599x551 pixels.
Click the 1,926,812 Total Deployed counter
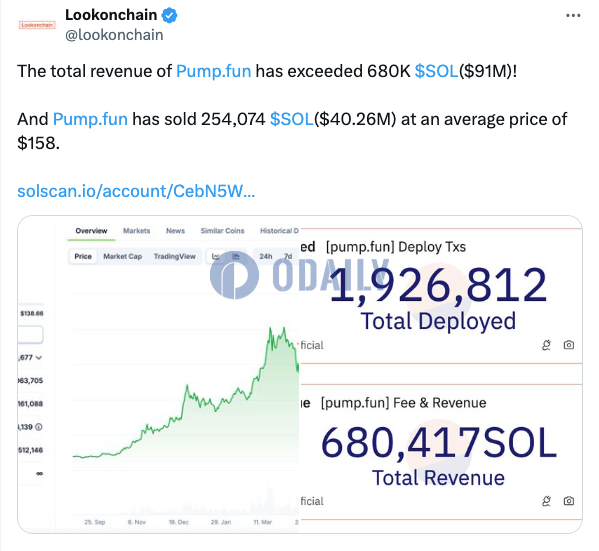[x=438, y=285]
